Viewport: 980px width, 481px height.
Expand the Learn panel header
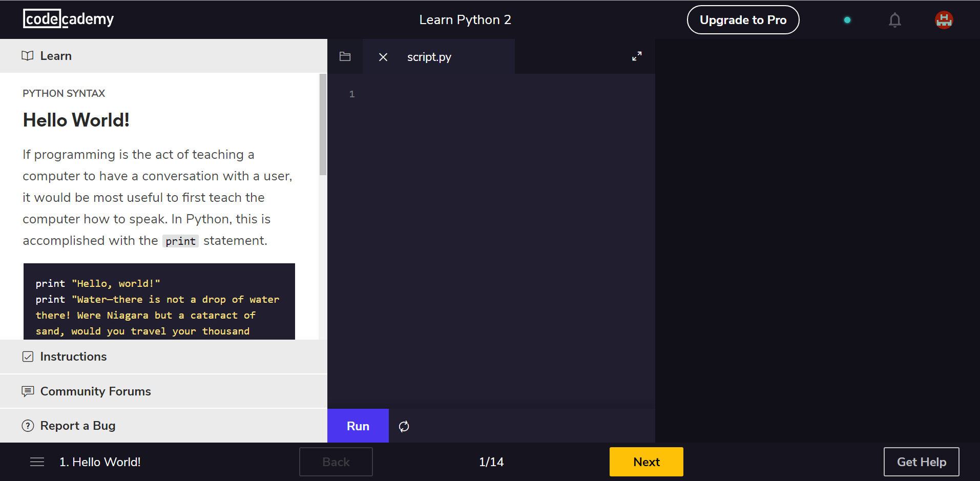coord(163,56)
